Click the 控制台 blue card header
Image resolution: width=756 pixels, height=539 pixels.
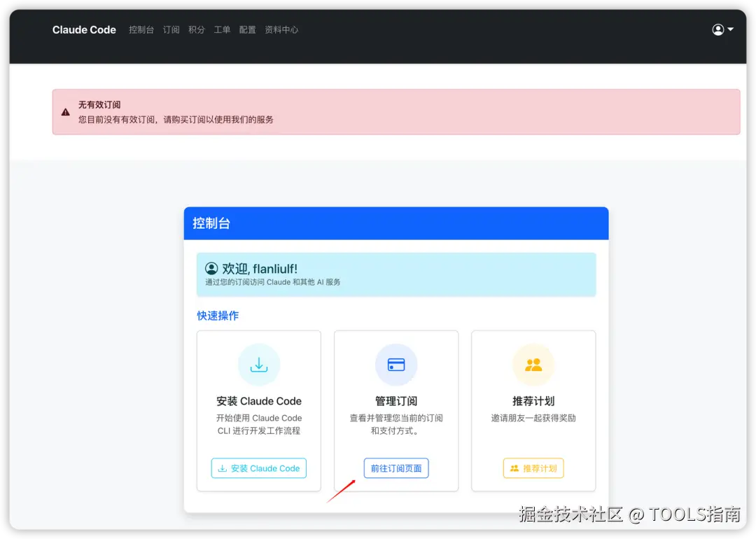pyautogui.click(x=395, y=223)
